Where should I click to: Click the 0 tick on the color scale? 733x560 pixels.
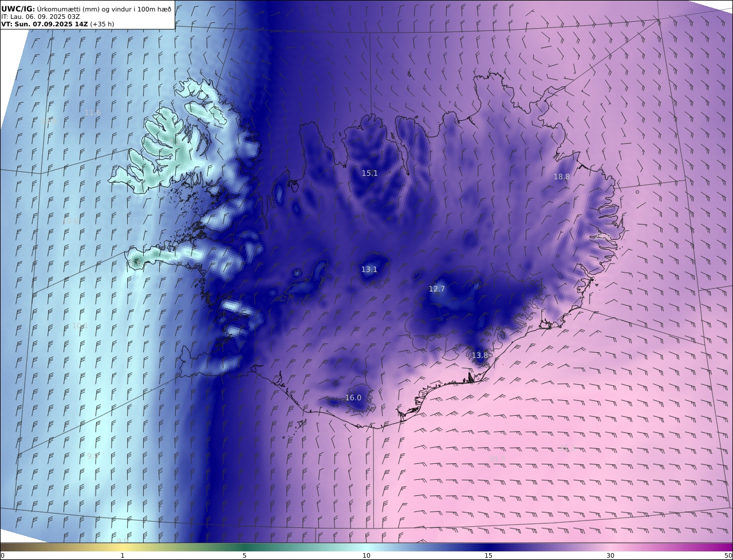[2, 555]
